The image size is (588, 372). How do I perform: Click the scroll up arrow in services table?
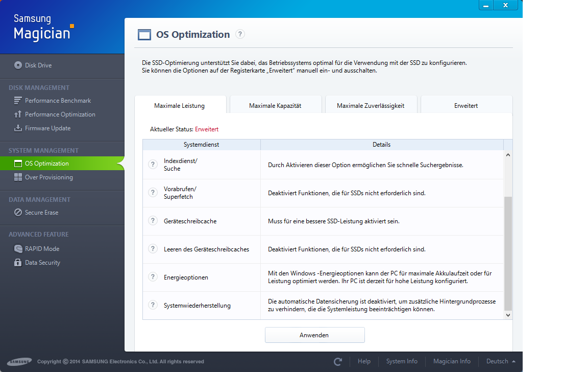(x=508, y=155)
